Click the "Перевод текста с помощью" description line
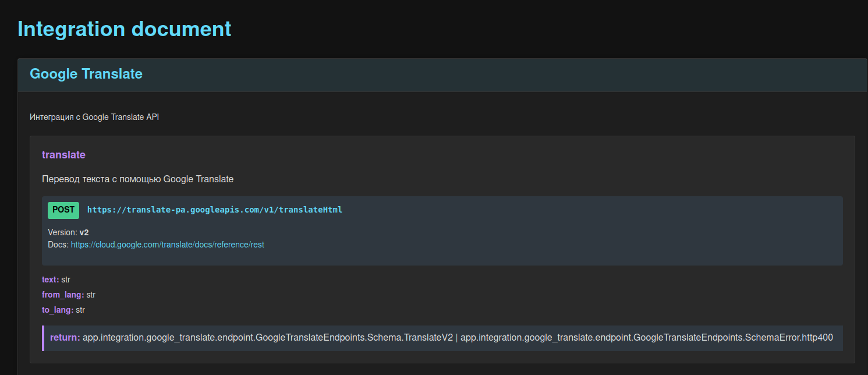This screenshot has height=375, width=868. coord(137,179)
